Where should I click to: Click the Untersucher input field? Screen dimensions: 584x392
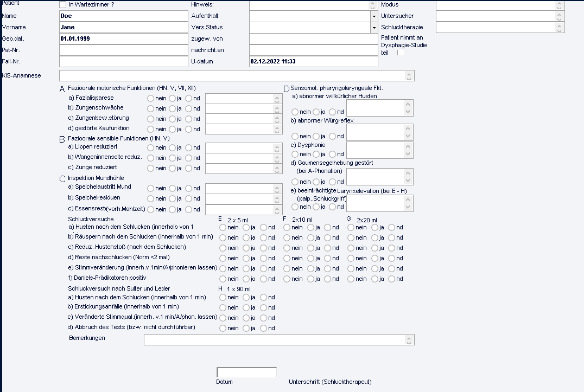(496, 16)
